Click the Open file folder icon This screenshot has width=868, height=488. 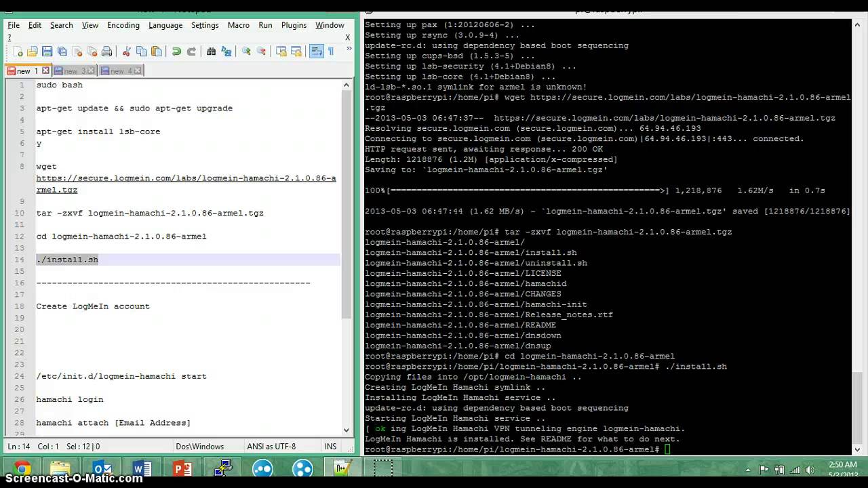coord(33,52)
